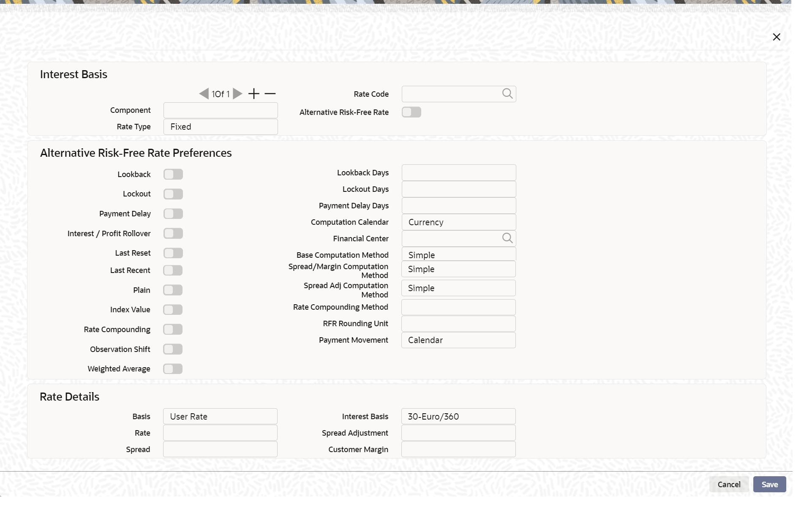Screen dimensions: 804x532
Task: Click the '1Of 1' record counter
Action: tap(221, 94)
